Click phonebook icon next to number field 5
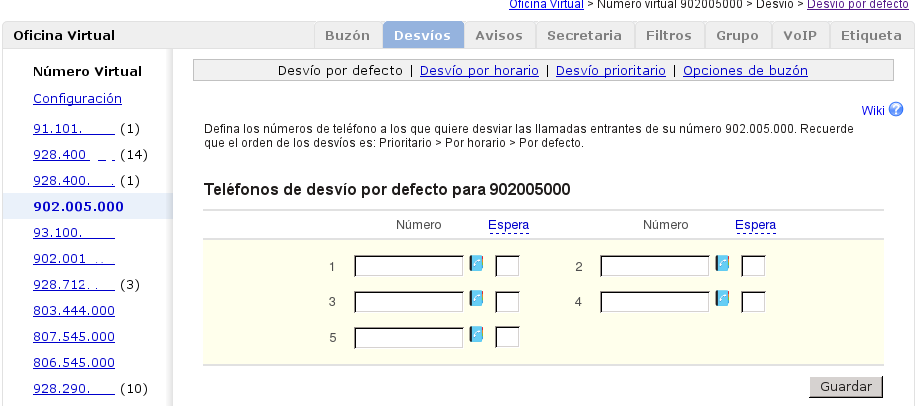The height and width of the screenshot is (406, 917). [477, 335]
